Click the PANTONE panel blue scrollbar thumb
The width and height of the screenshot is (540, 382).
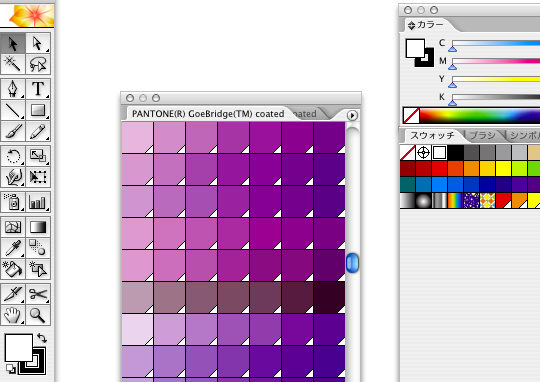click(x=352, y=263)
